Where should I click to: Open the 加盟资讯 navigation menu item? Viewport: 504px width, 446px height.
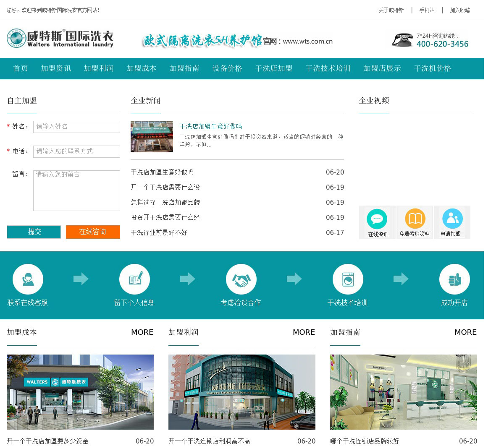[x=56, y=68]
